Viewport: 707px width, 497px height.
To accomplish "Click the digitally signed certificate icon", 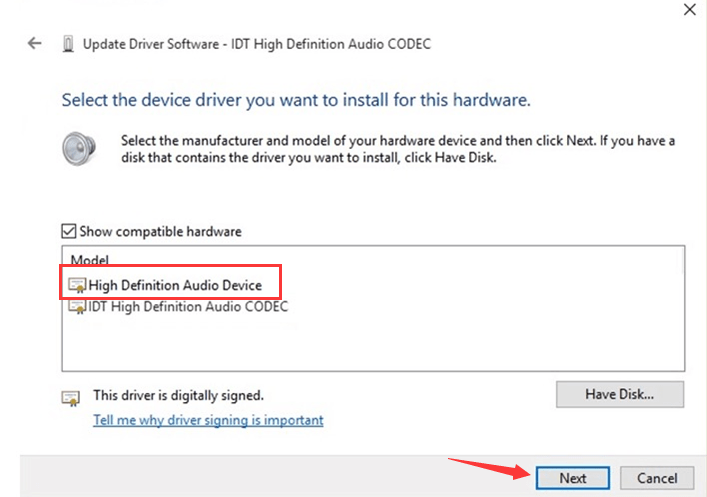I will tap(70, 397).
